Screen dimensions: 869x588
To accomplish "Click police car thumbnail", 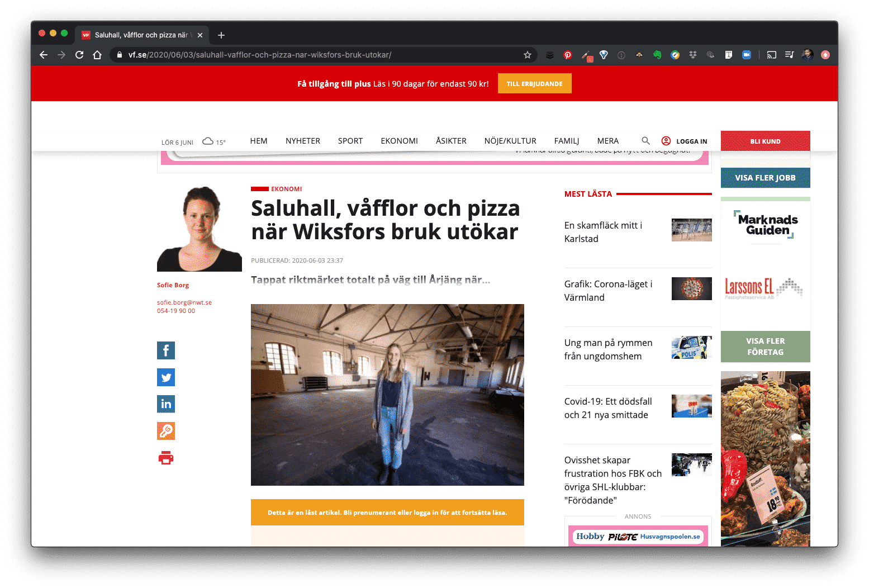I will 692,347.
